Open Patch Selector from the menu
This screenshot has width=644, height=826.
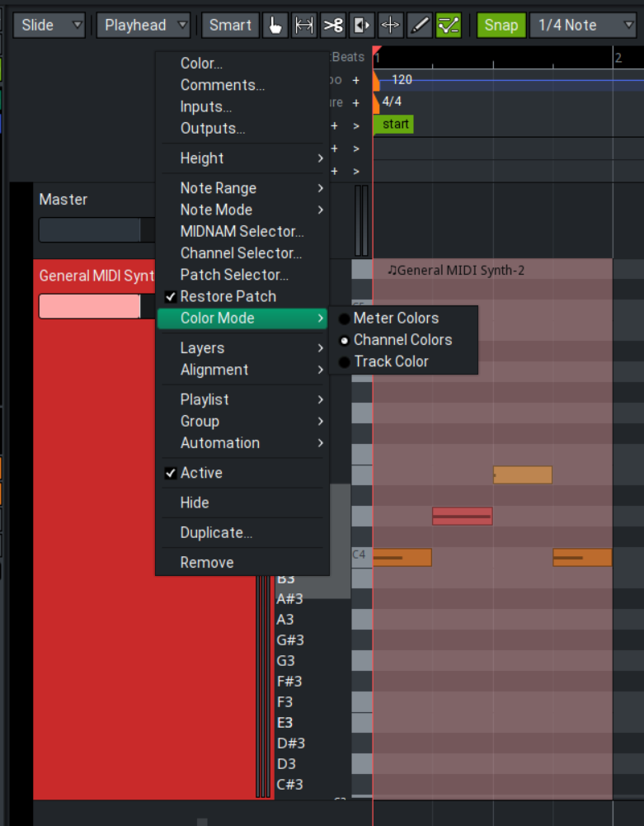(x=234, y=275)
